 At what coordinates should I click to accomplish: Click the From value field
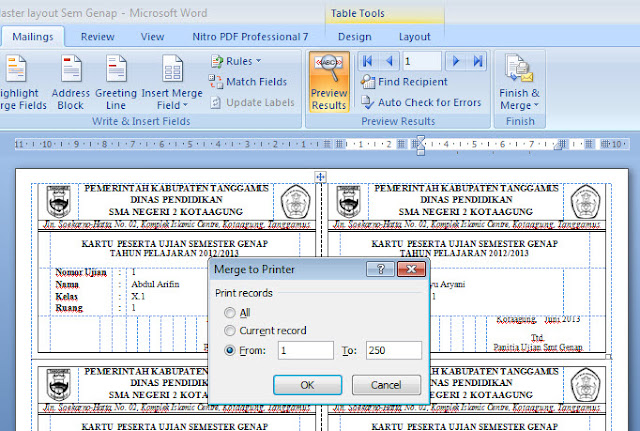click(x=306, y=350)
